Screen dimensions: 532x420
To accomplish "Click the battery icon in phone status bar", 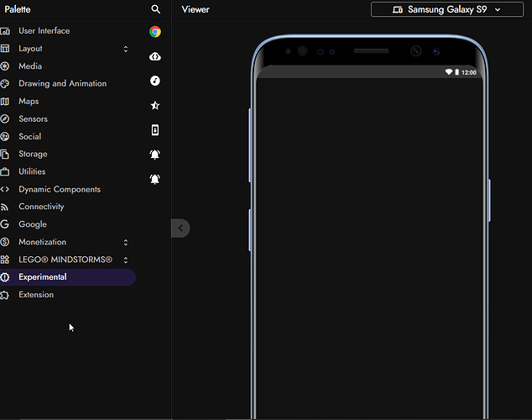I will (456, 72).
